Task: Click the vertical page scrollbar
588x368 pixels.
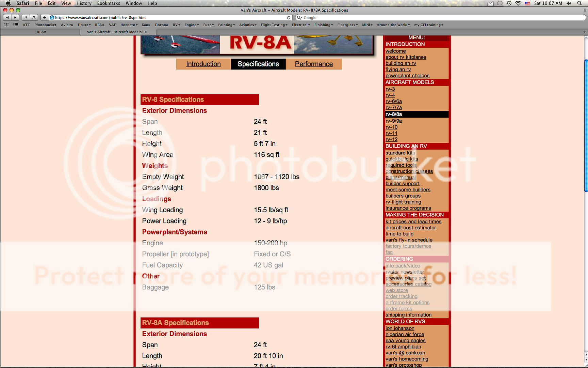Action: point(586,125)
